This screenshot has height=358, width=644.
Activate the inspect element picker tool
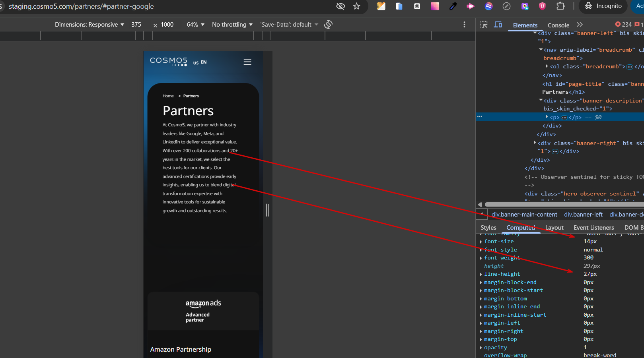pyautogui.click(x=484, y=25)
